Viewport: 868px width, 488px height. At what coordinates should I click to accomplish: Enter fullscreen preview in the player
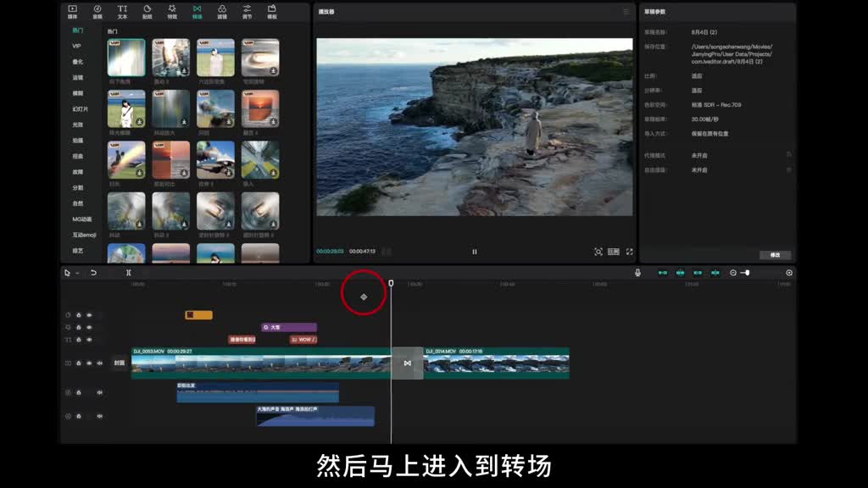(x=629, y=252)
